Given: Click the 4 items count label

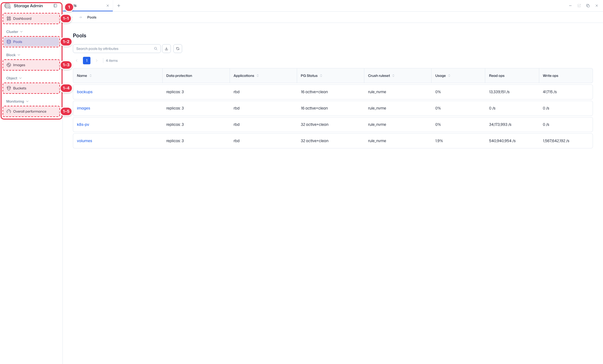Looking at the screenshot, I should (112, 61).
